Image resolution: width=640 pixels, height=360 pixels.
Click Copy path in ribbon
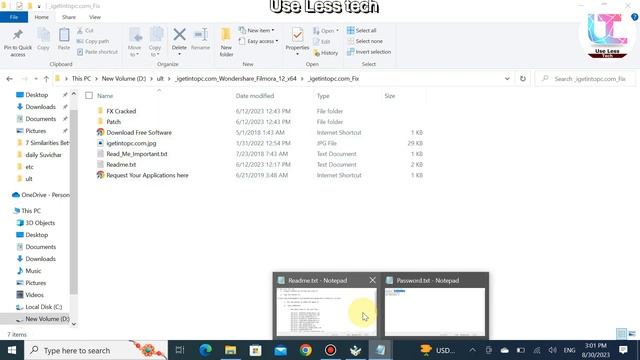tap(93, 41)
